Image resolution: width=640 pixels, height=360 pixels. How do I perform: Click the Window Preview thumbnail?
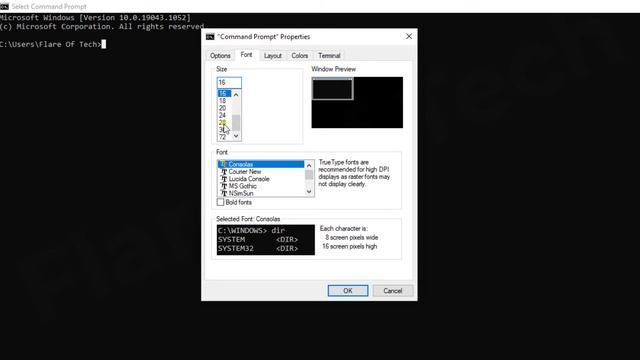[x=357, y=102]
